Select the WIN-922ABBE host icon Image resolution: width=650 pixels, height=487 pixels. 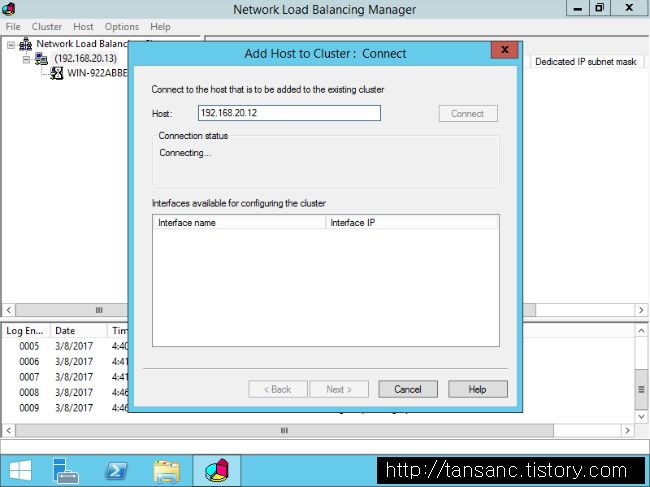pyautogui.click(x=57, y=73)
